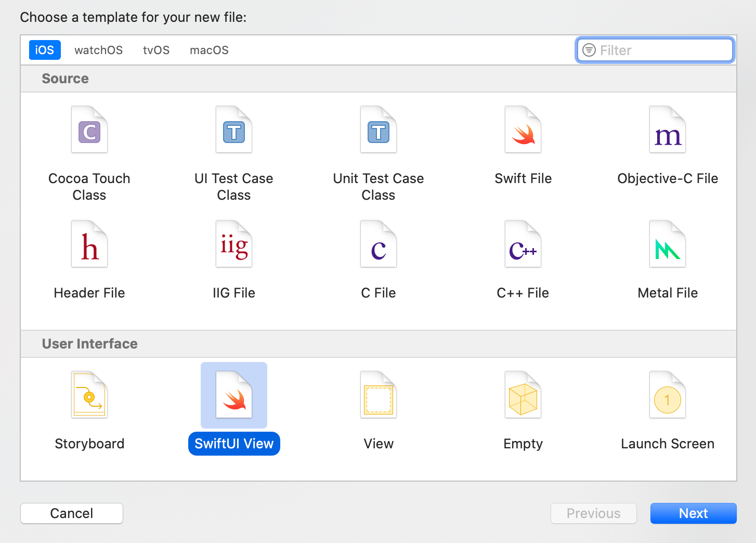Choose the C File template
The height and width of the screenshot is (543, 756).
379,244
